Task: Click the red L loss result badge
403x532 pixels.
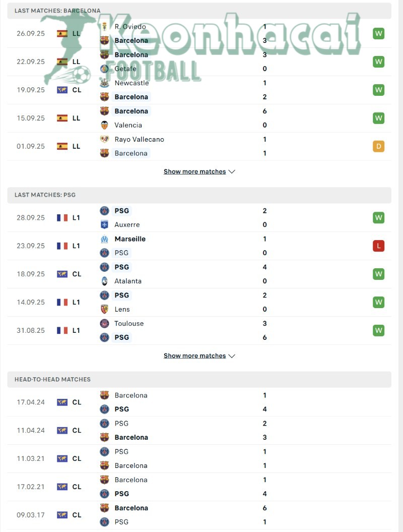Action: (x=378, y=246)
